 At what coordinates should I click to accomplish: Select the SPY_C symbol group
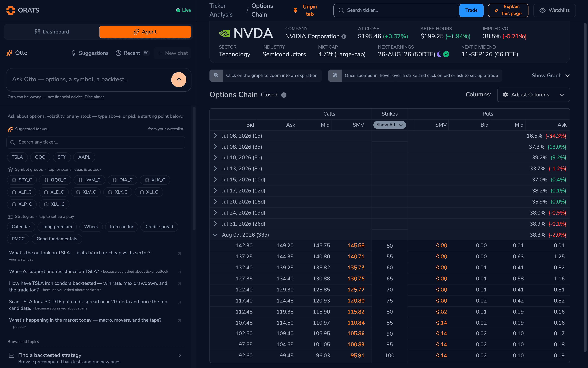tap(22, 180)
